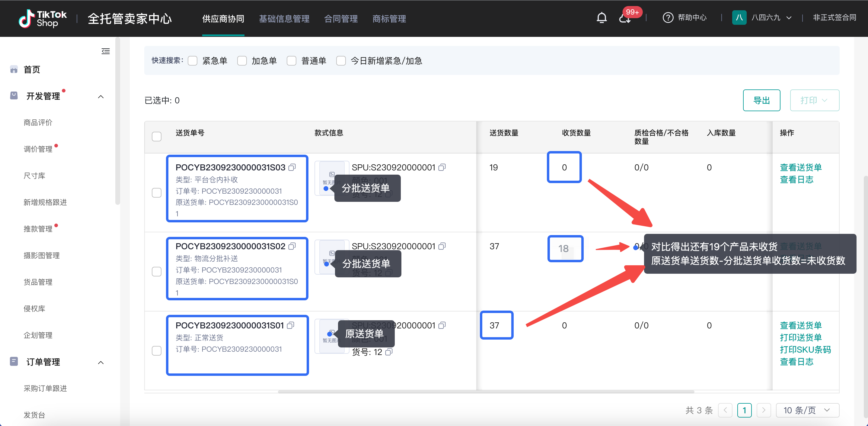Open 发货台 in the sidebar

[x=34, y=415]
